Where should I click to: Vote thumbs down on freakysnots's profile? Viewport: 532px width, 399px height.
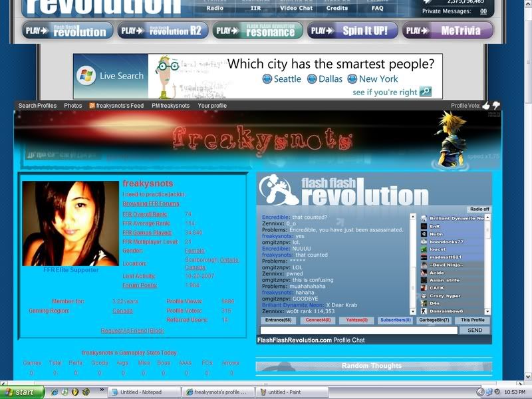click(x=496, y=106)
